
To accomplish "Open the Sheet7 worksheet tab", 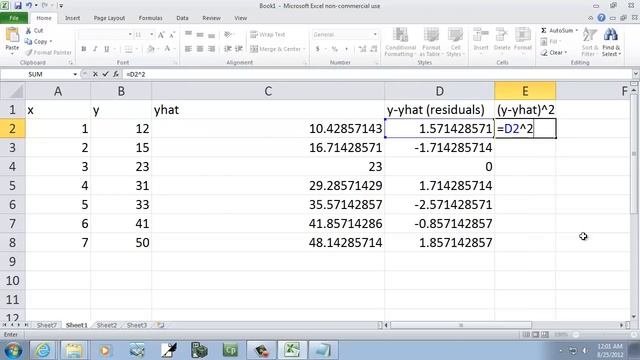I will click(47, 325).
